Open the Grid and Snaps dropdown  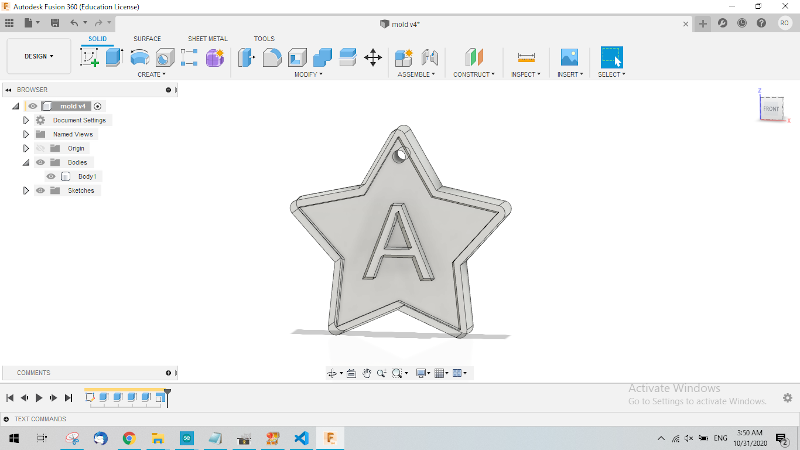(x=441, y=373)
